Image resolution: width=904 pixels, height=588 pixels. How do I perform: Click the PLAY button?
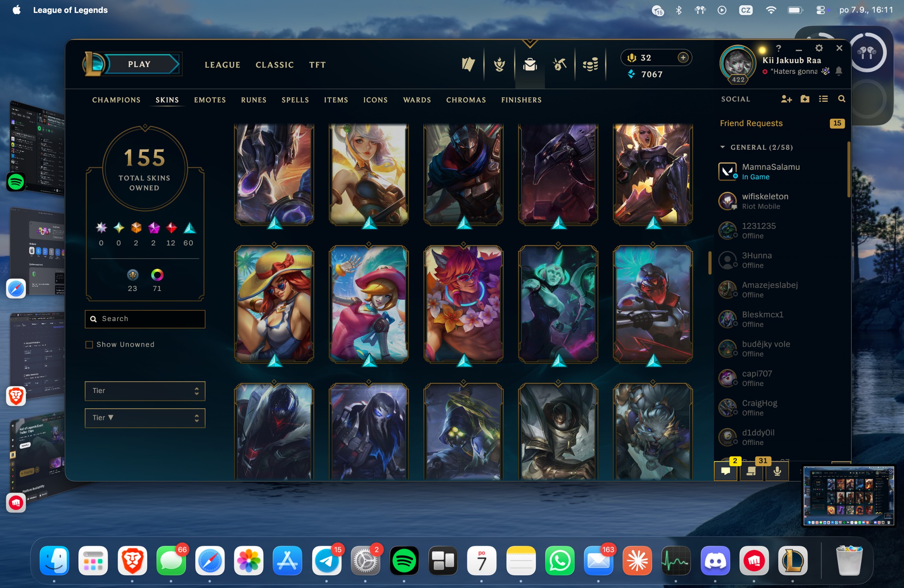pos(139,64)
